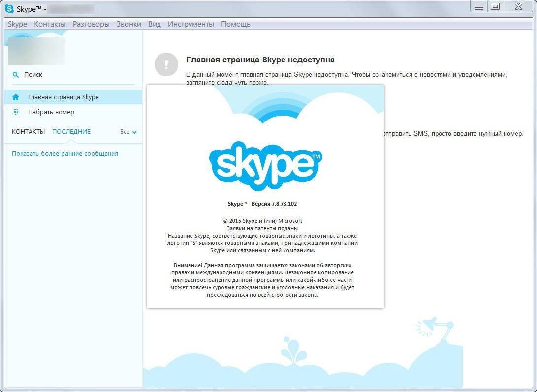Minimize the Skype window

point(479,7)
